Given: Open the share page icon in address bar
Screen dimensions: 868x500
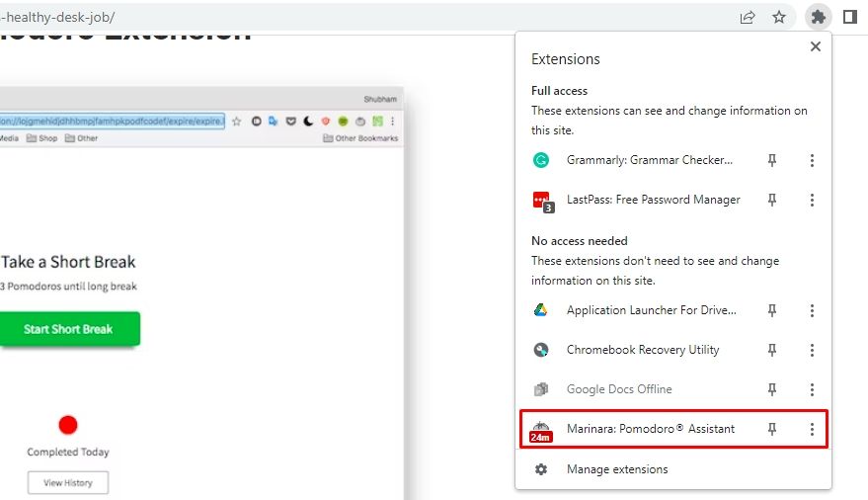Looking at the screenshot, I should tap(748, 17).
